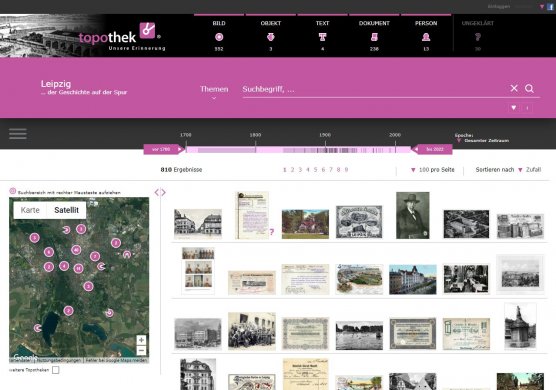The width and height of the screenshot is (556, 390).
Task: Click the map cluster marker 11
Action: 78,268
